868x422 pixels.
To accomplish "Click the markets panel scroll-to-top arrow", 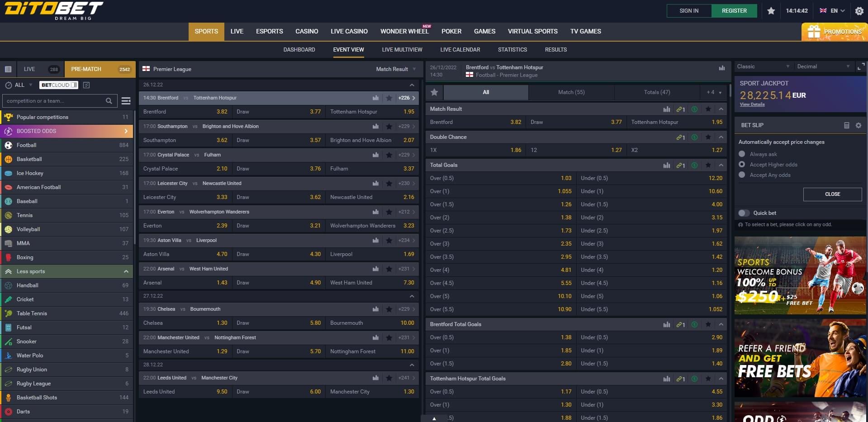I will pos(434,418).
